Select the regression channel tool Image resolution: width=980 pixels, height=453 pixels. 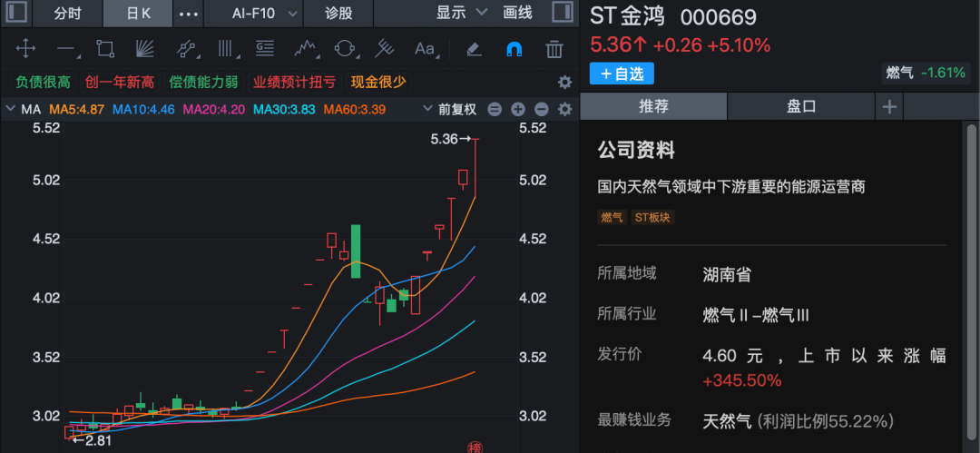pyautogui.click(x=186, y=49)
